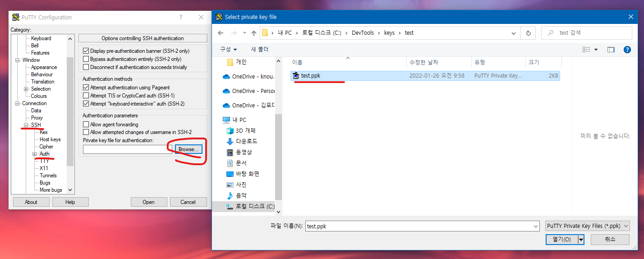The image size is (644, 259).
Task: Click the test 검색 search box
Action: coord(586,33)
